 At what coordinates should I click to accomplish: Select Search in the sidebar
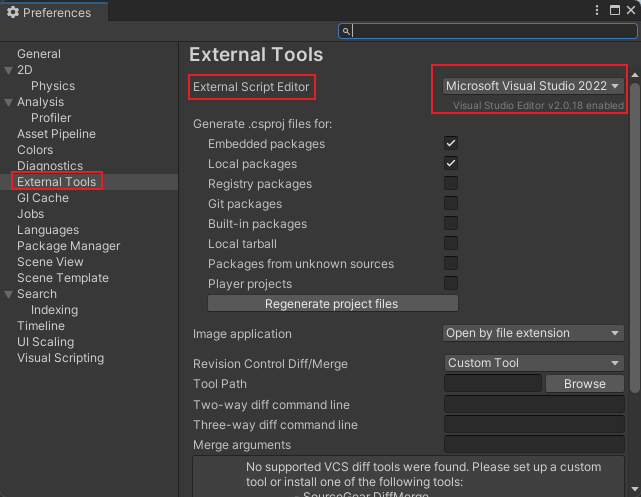pos(37,294)
